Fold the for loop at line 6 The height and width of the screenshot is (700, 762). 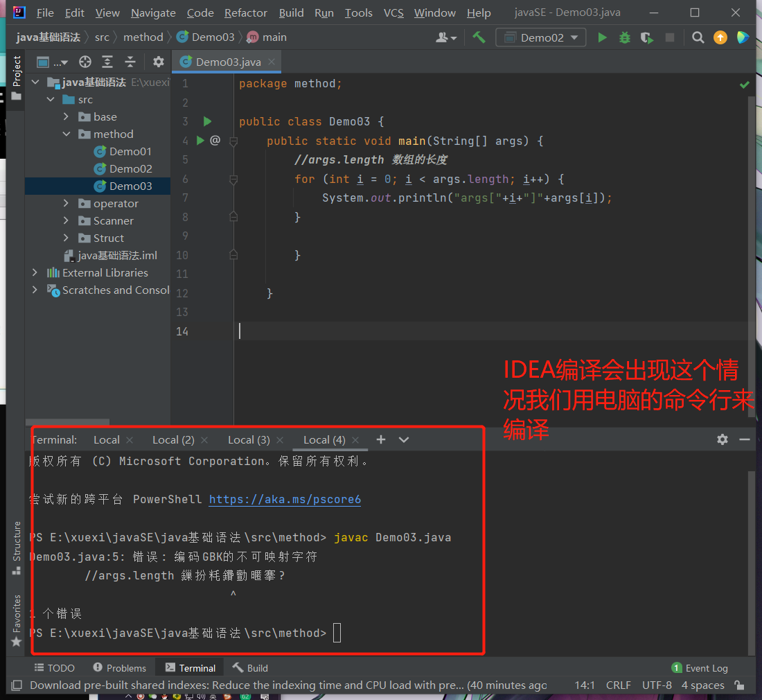(233, 180)
